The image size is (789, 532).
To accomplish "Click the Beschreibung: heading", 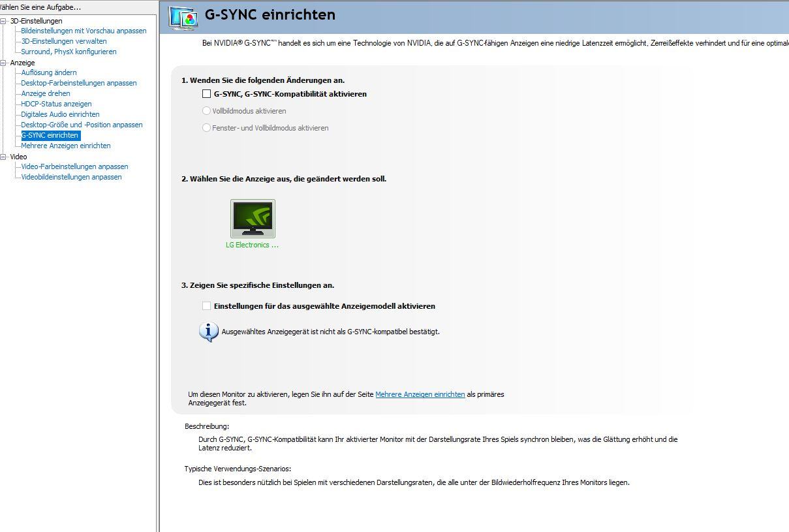I will (x=207, y=426).
